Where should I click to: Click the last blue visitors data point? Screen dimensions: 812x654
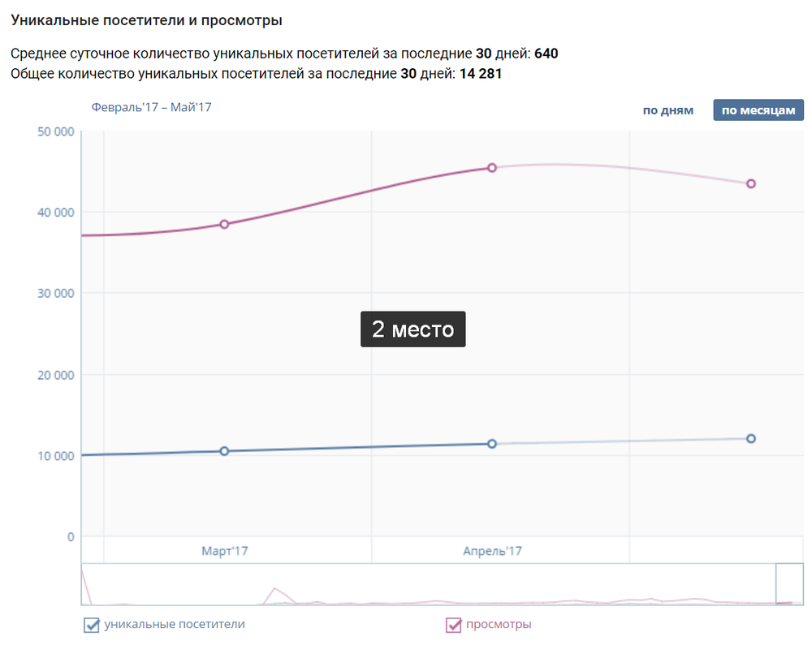(x=751, y=438)
